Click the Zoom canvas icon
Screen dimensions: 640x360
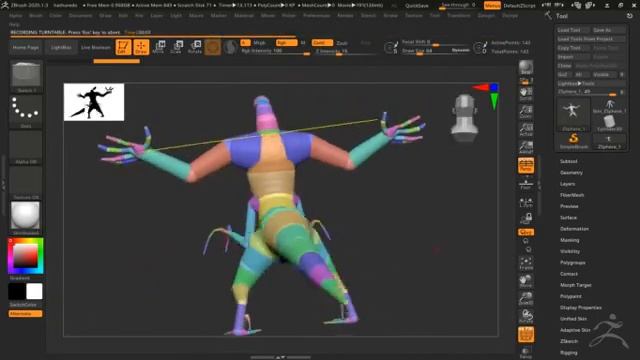pos(526,112)
